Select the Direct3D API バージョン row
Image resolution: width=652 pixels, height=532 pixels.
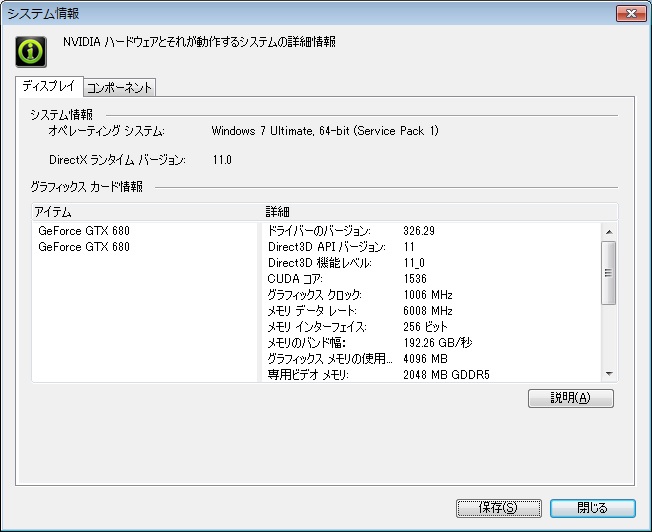tap(432, 247)
